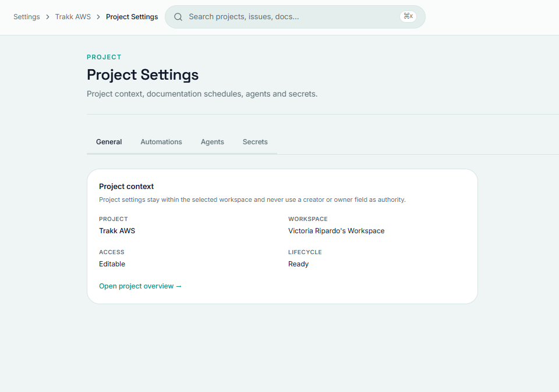The image size is (559, 392).
Task: Click the green PROJECT label above heading
Action: (104, 57)
